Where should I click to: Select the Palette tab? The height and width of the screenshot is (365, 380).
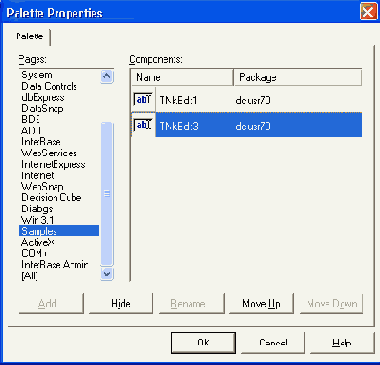[x=30, y=36]
